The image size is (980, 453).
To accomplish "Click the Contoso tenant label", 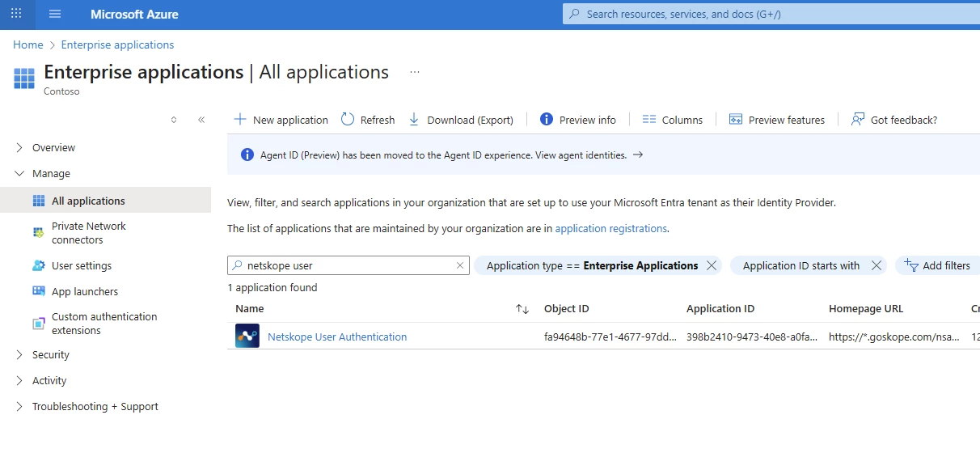I will click(x=61, y=91).
